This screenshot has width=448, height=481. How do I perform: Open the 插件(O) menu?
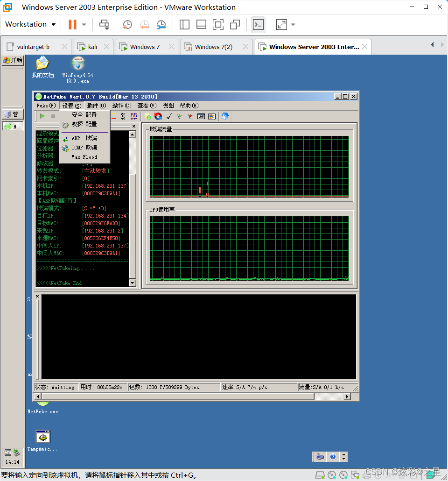(97, 106)
